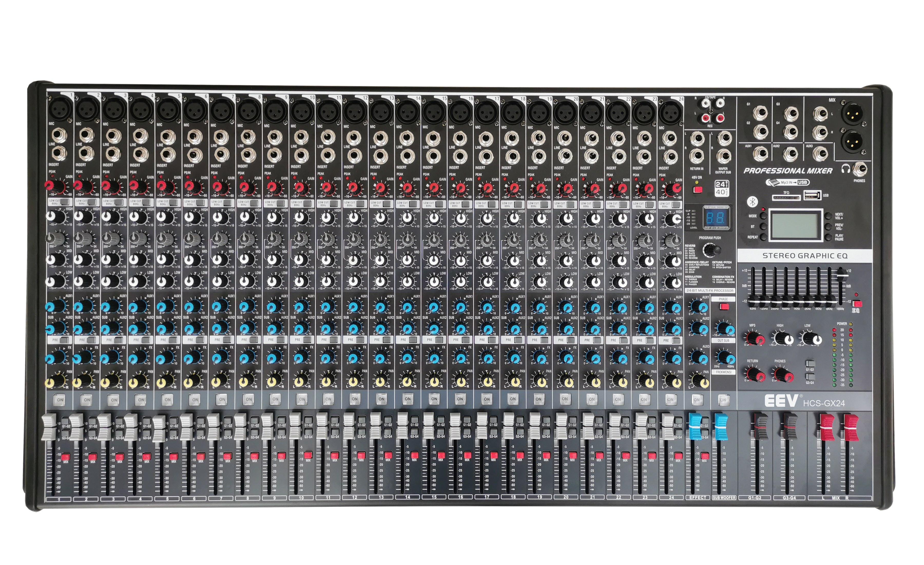The height and width of the screenshot is (565, 924).
Task: Click the USB port
Action: (x=812, y=195)
